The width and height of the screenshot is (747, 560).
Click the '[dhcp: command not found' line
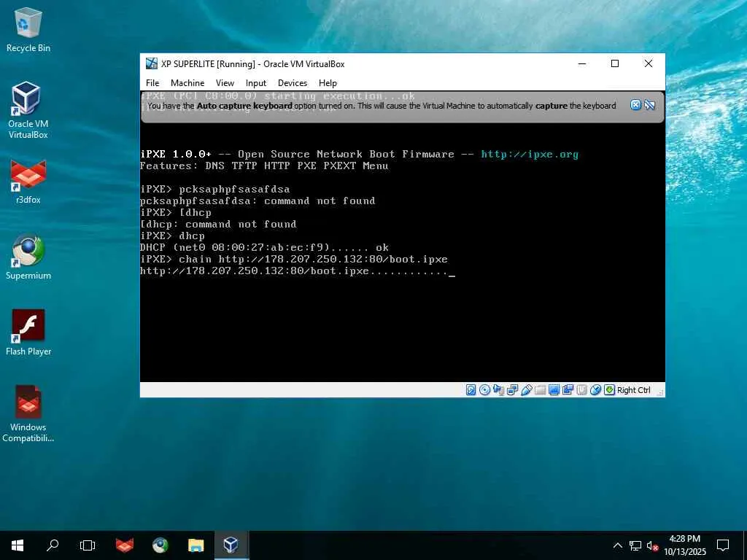218,225
